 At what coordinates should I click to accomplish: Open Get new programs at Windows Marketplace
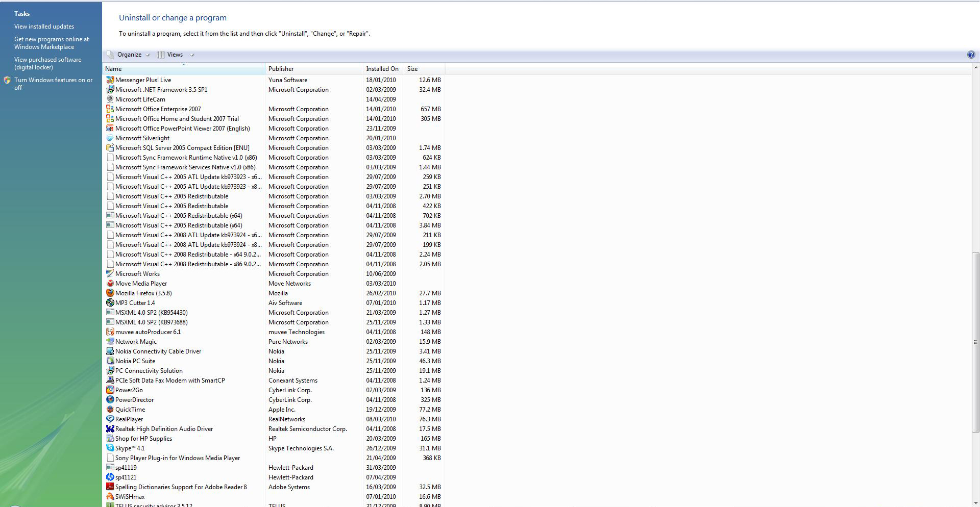click(52, 43)
